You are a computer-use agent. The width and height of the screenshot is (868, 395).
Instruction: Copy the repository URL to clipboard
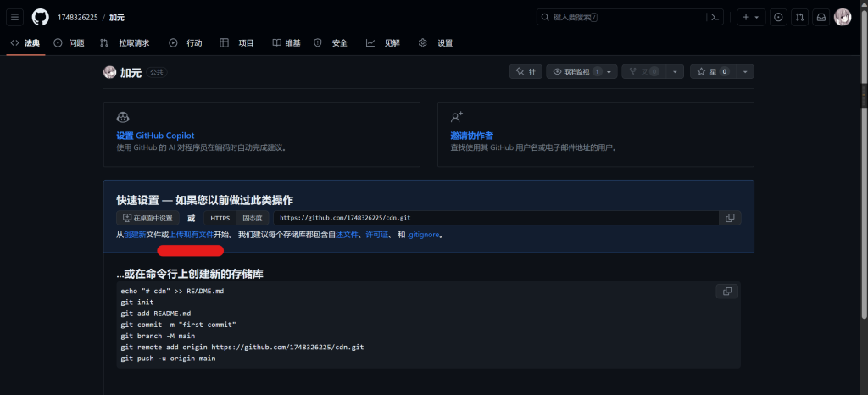pyautogui.click(x=730, y=218)
